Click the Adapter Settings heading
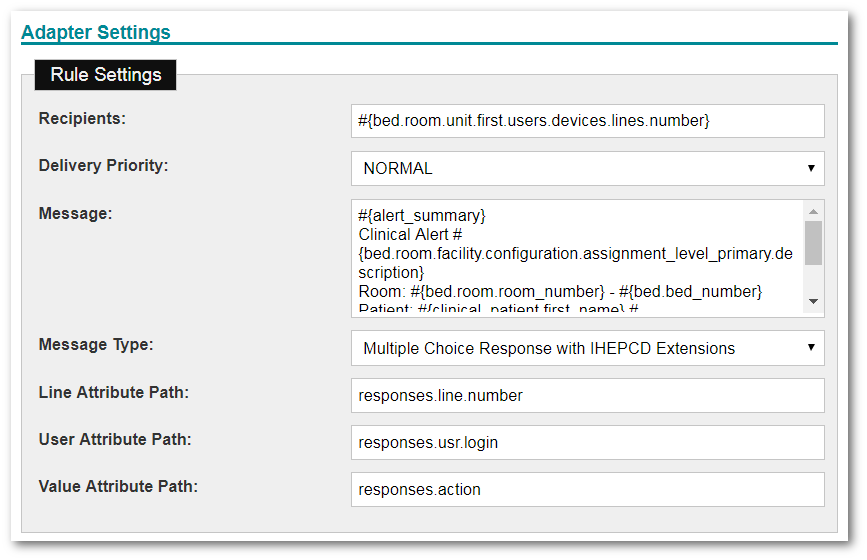 96,32
